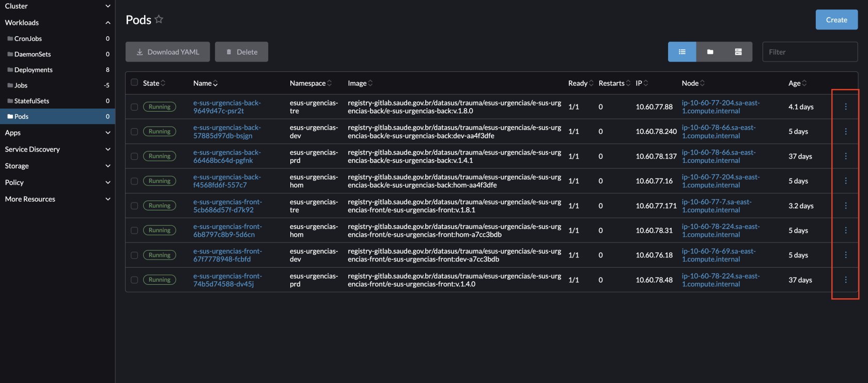Image resolution: width=868 pixels, height=383 pixels.
Task: Click the Filter input field
Action: [810, 52]
